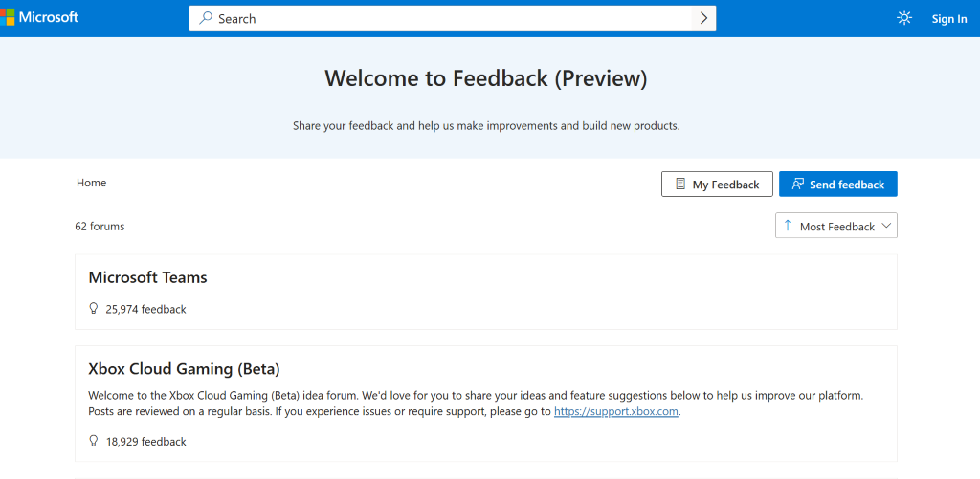Click the Microsoft logo
The height and width of the screenshot is (479, 980).
[x=39, y=17]
